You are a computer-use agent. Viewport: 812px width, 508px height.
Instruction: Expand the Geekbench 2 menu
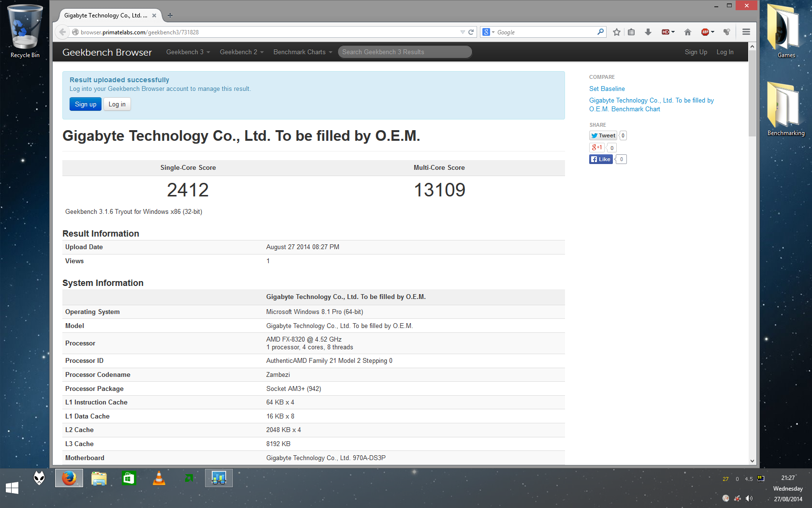(x=242, y=52)
